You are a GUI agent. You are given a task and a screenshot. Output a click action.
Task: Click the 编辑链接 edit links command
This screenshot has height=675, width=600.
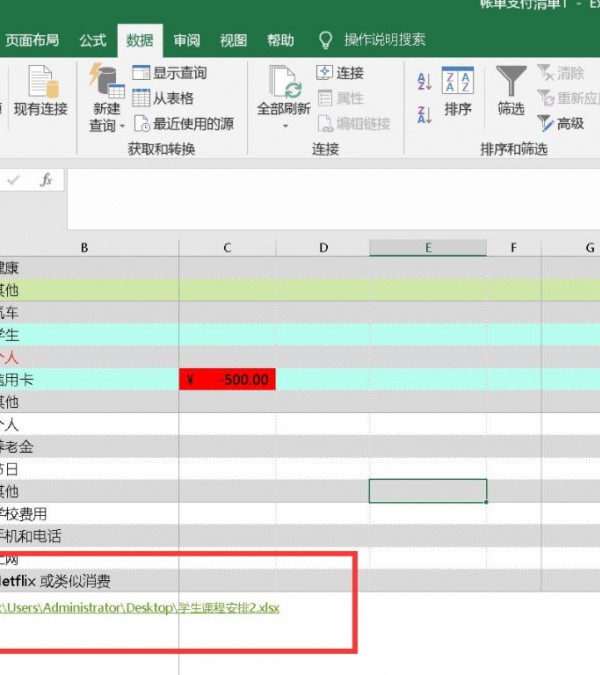(x=354, y=124)
